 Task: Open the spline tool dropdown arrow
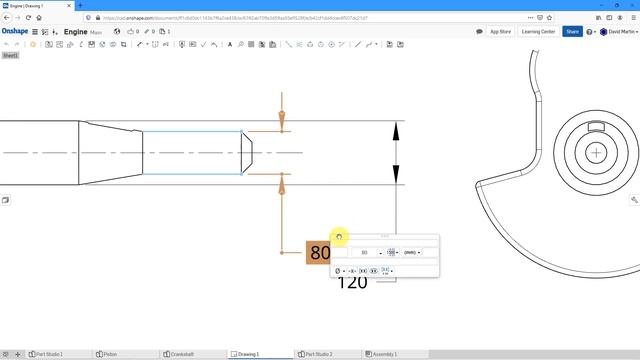(x=376, y=44)
